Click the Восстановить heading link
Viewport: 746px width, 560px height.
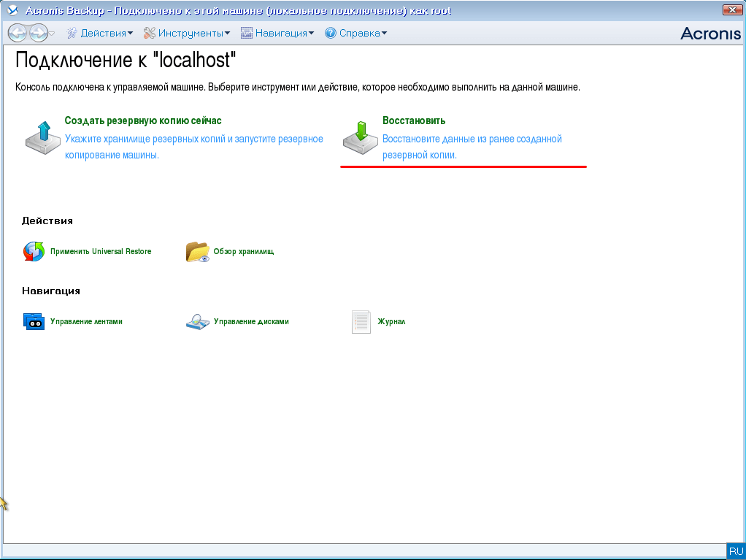[413, 120]
